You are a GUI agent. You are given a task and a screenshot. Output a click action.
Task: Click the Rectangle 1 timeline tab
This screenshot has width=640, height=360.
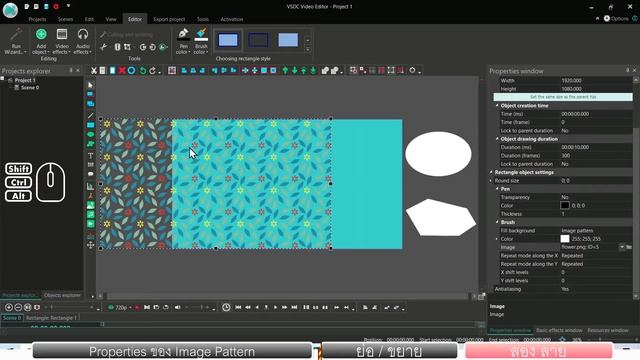pos(51,318)
